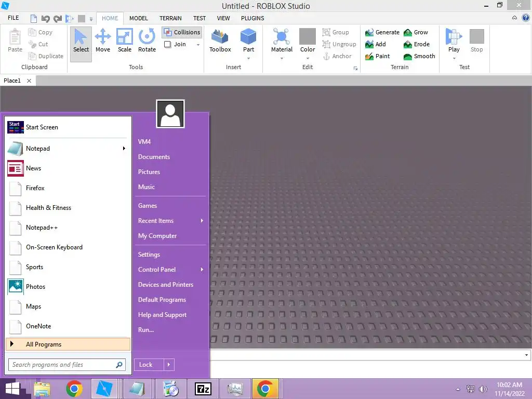Choose the Grow terrain tool
The width and height of the screenshot is (532, 399).
(x=416, y=32)
